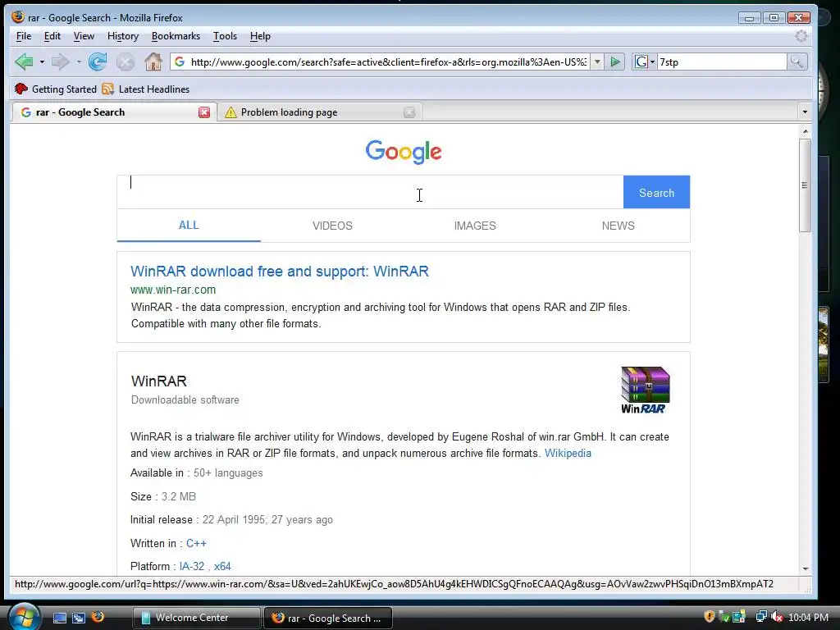Click the toolbar search box containing 7stp

722,62
